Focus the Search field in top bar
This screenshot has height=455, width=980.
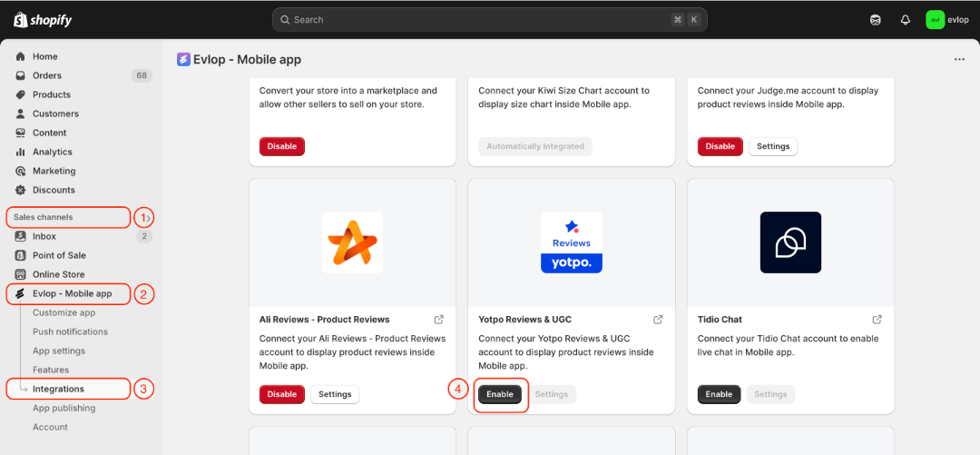coord(490,20)
